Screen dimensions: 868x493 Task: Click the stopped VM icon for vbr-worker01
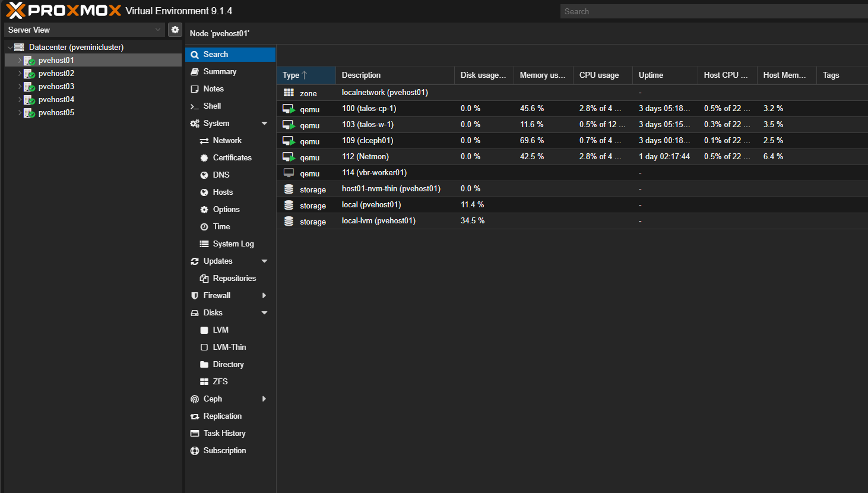coord(289,173)
